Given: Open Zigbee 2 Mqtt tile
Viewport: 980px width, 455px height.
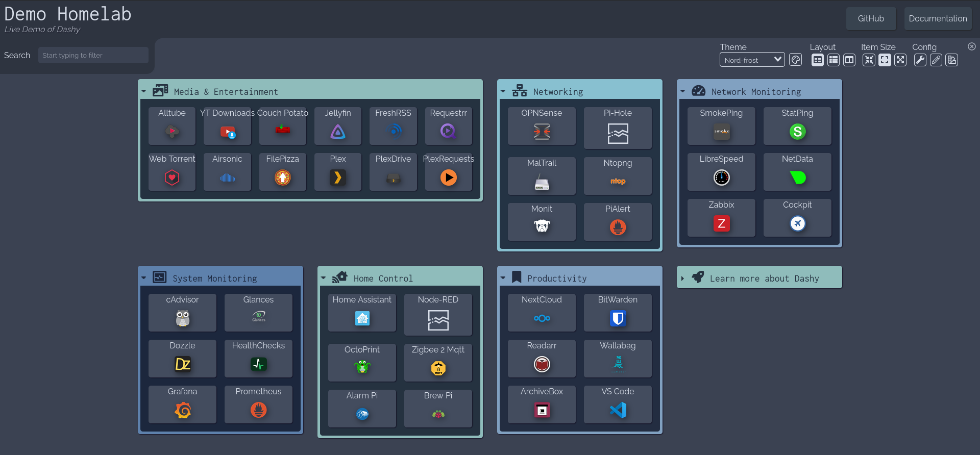Looking at the screenshot, I should click(x=438, y=362).
